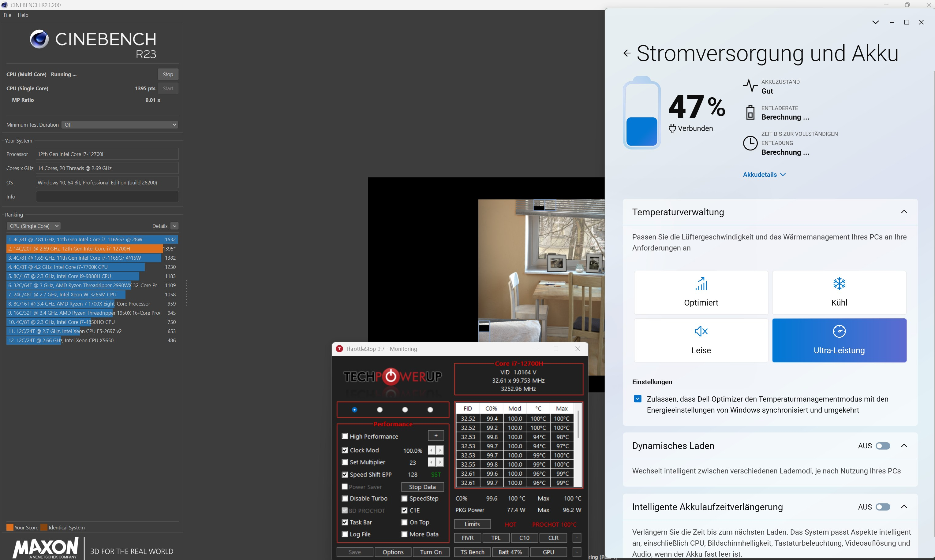Open the Minimum Test Duration dropdown
Viewport: 935px width, 560px height.
pos(120,124)
